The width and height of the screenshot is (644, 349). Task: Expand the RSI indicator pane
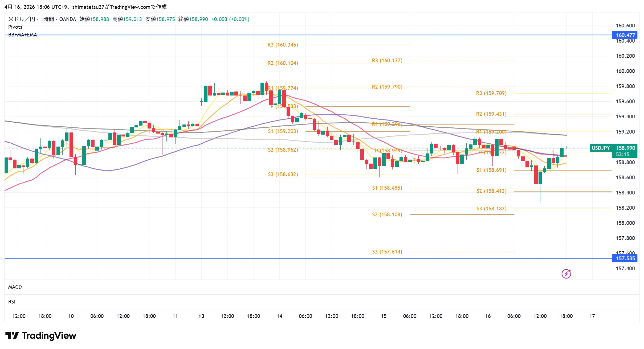click(12, 302)
